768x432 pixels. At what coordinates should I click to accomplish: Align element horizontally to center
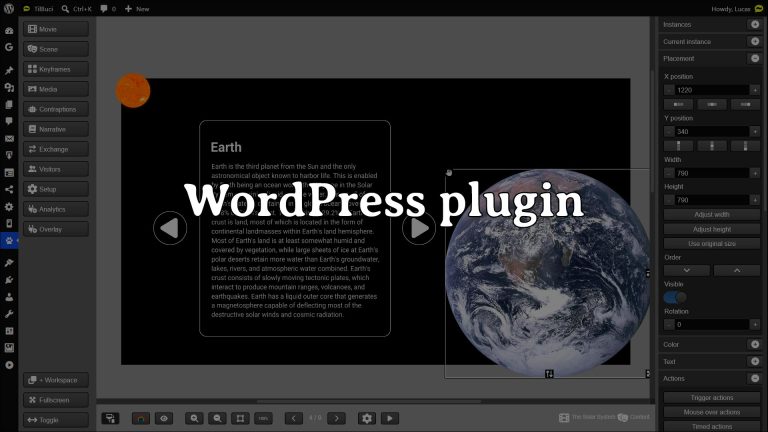(x=712, y=104)
